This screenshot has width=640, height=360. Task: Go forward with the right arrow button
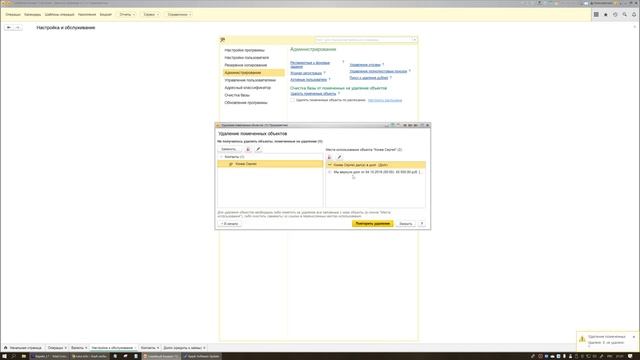pos(18,27)
